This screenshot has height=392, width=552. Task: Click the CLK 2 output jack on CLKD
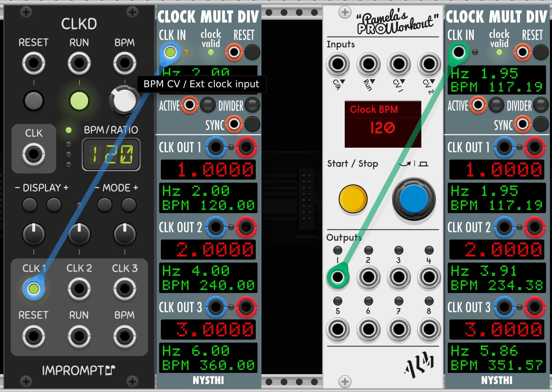click(x=79, y=289)
